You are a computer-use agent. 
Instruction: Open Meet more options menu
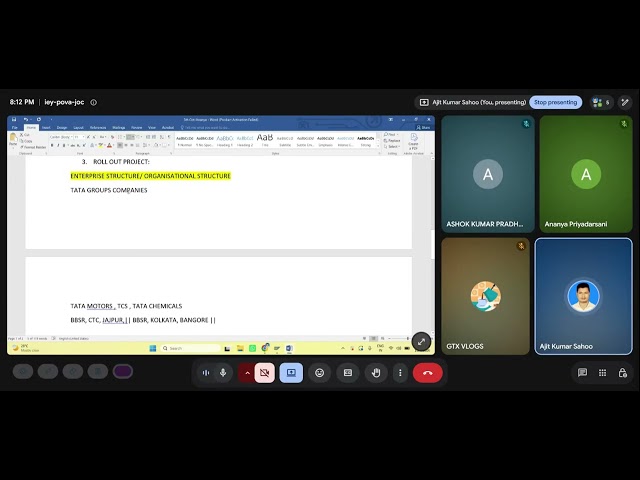(400, 373)
